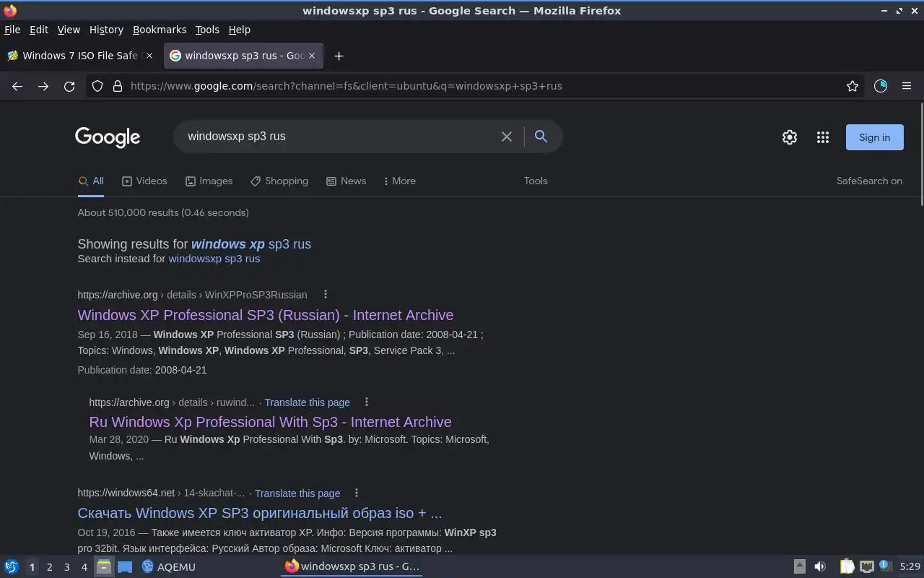Switch to workspace 4

(84, 567)
